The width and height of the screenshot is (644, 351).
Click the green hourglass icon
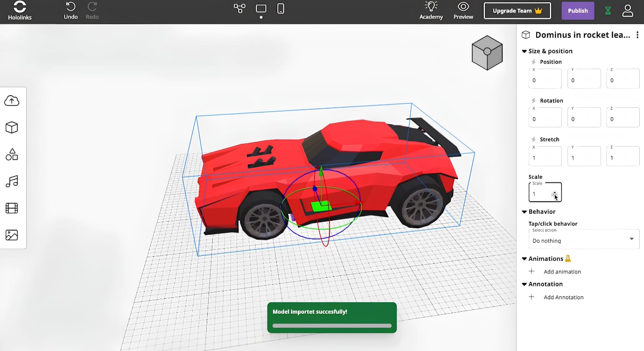tap(608, 11)
